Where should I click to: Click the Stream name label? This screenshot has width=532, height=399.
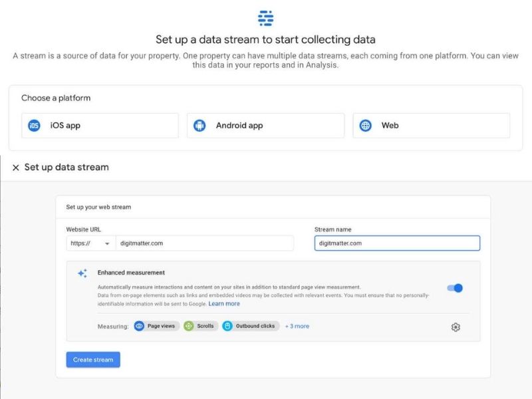pyautogui.click(x=333, y=229)
